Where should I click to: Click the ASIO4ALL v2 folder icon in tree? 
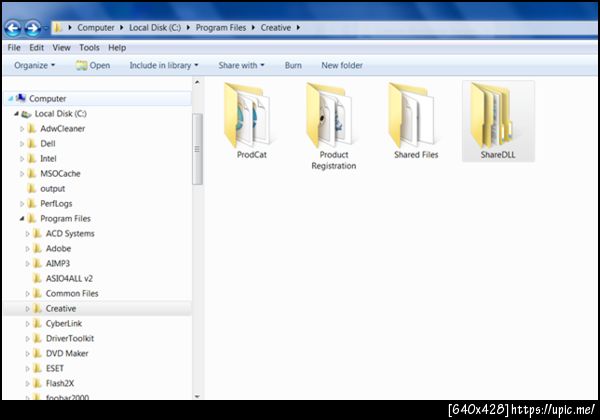point(38,278)
